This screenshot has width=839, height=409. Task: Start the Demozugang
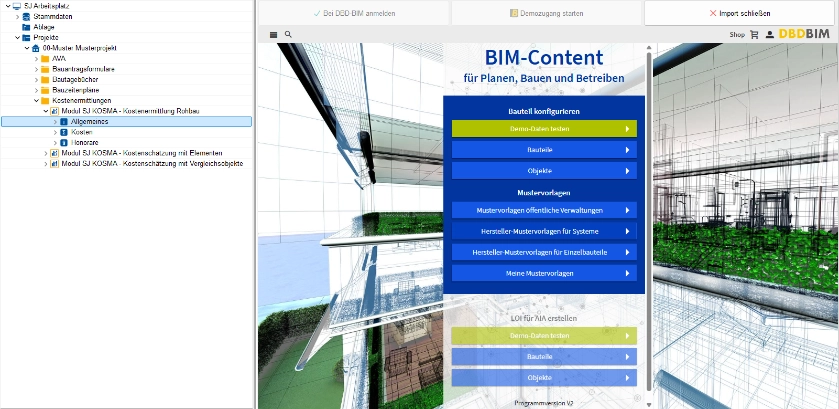click(x=542, y=13)
